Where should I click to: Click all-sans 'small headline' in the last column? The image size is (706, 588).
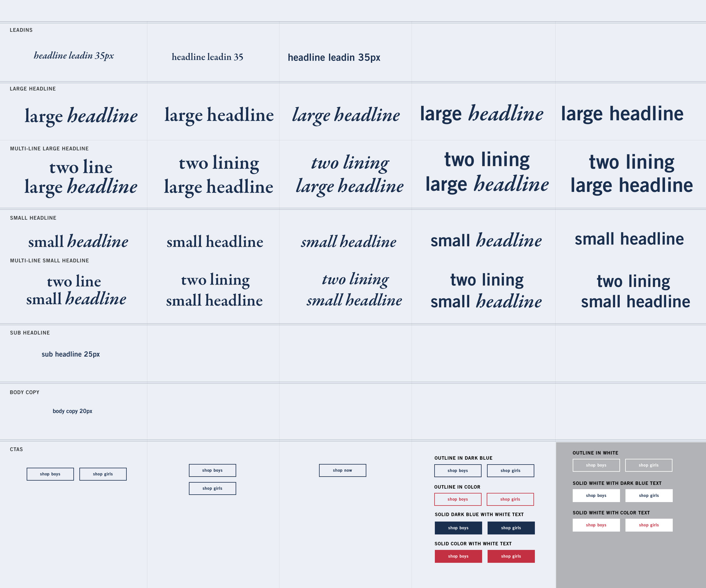click(629, 239)
